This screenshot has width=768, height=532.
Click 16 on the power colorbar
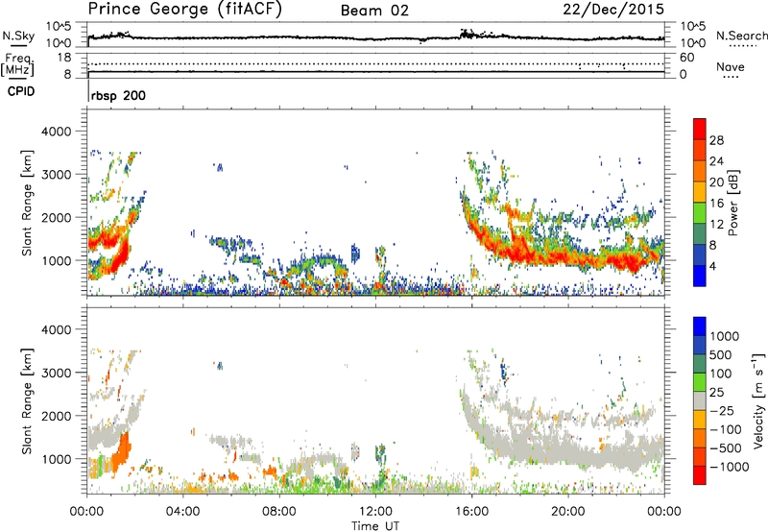click(716, 204)
